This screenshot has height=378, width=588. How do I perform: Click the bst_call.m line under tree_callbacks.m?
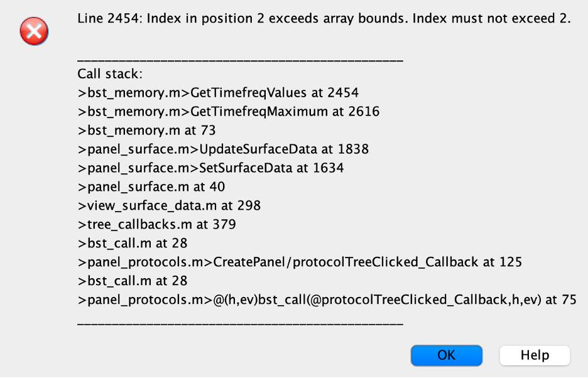click(133, 243)
